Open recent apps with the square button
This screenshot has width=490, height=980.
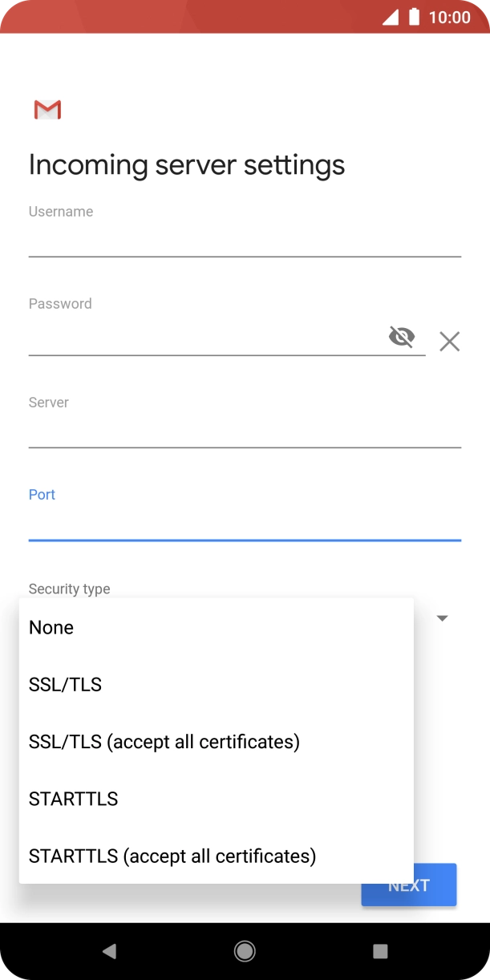pyautogui.click(x=379, y=950)
